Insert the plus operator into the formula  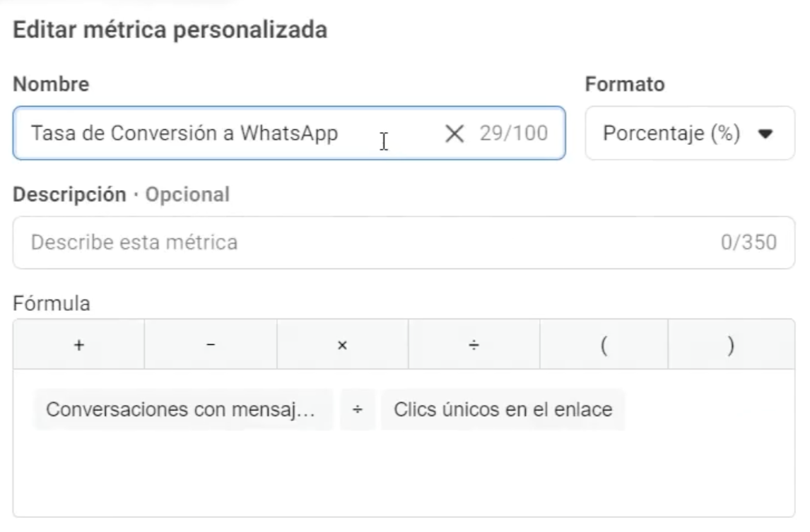78,345
